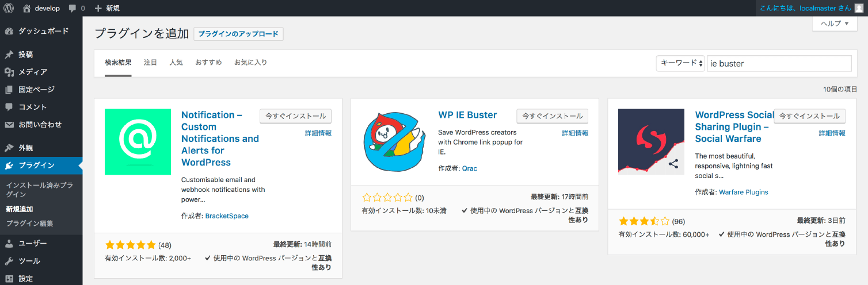Open WordPress Social Sharing Plugin title link

coord(734,127)
